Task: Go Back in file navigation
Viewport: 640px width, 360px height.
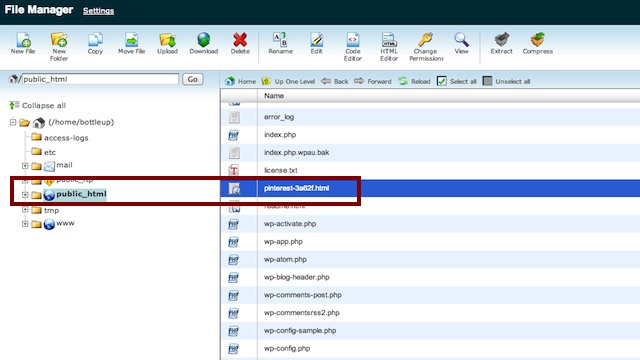Action: (x=335, y=81)
